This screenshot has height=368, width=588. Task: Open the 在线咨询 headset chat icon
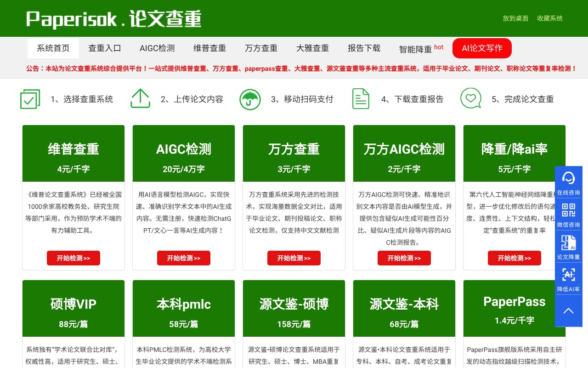click(569, 178)
